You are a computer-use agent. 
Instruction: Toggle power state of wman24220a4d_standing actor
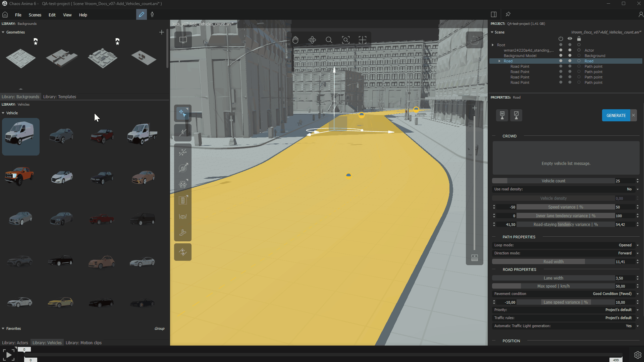[x=561, y=50]
